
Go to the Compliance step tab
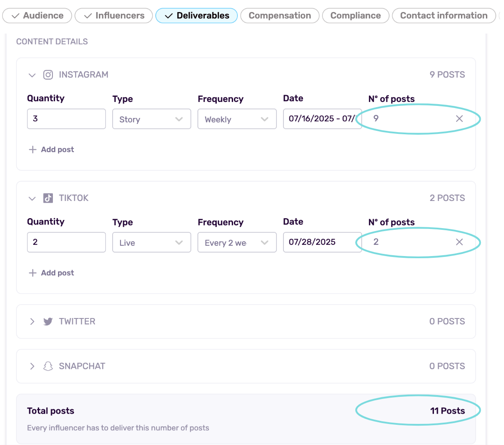[x=356, y=16]
